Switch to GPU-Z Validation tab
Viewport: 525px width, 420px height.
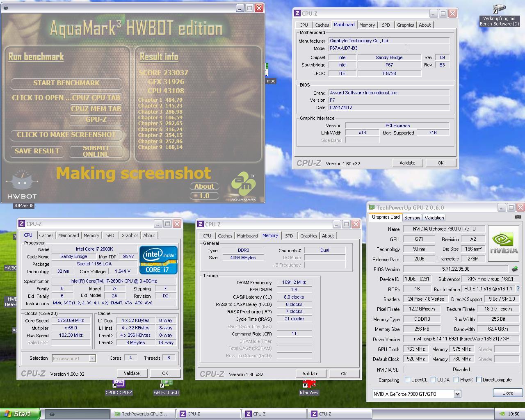[434, 218]
